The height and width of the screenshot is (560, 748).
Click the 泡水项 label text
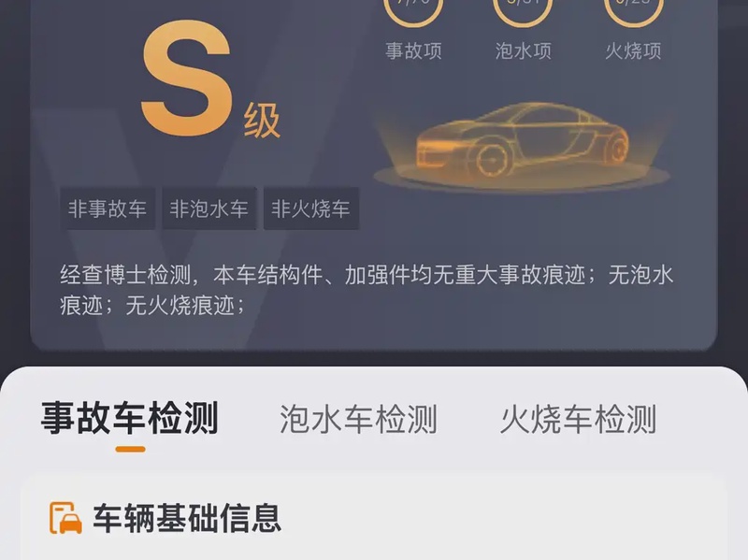(524, 51)
